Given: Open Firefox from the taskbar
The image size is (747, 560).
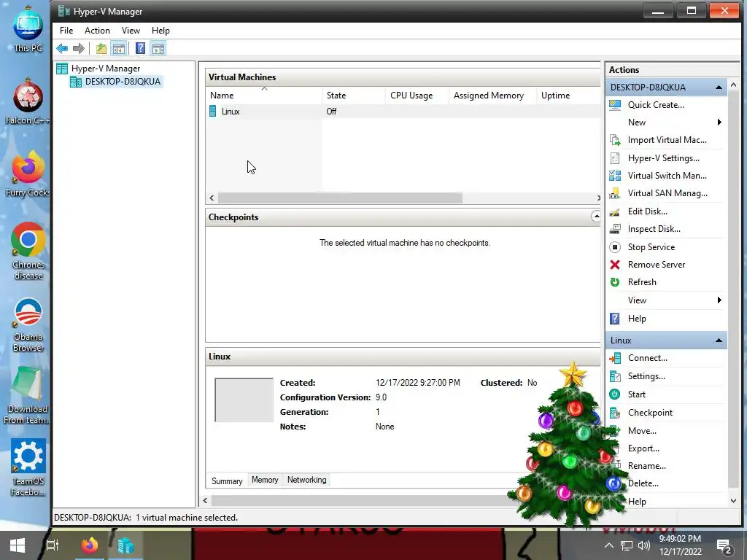Looking at the screenshot, I should pyautogui.click(x=89, y=545).
